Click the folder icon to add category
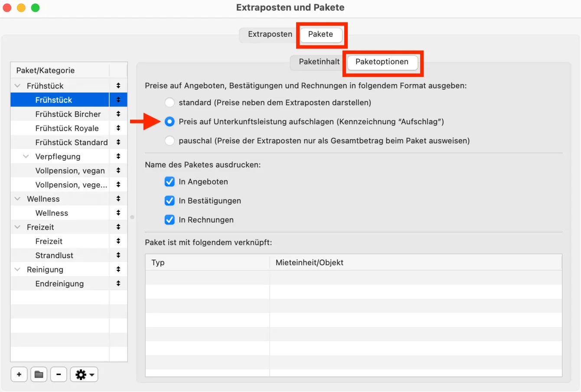This screenshot has width=581, height=392. [x=39, y=374]
